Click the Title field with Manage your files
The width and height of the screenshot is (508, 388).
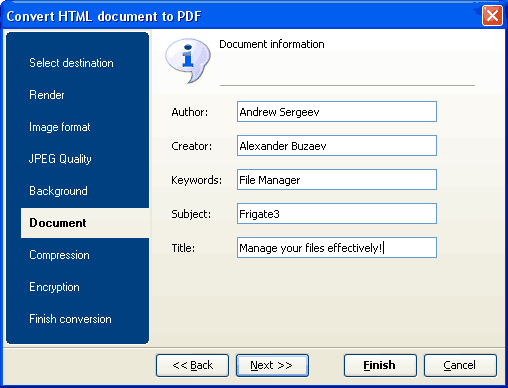click(x=337, y=248)
